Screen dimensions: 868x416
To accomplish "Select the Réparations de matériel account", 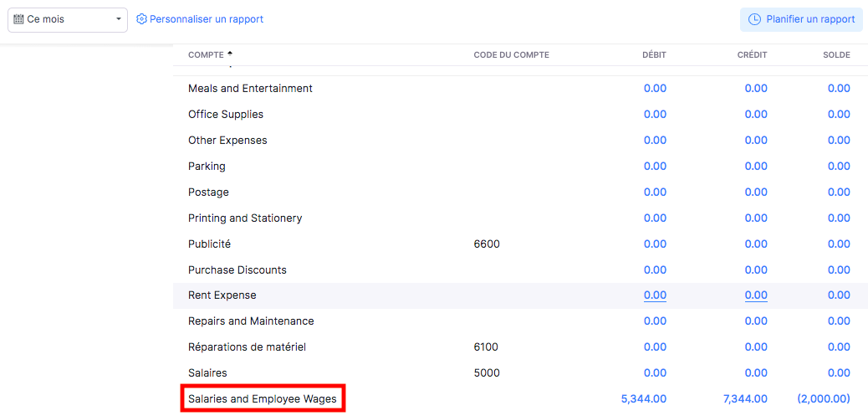I will point(247,347).
